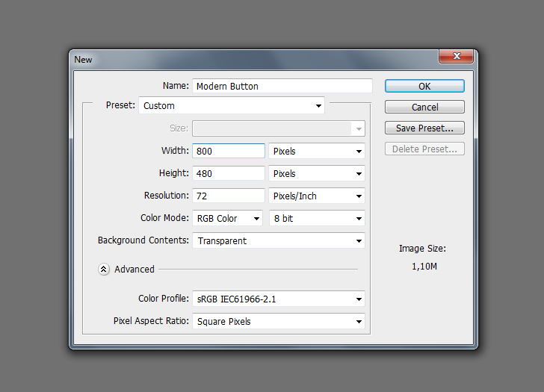Open Background Contents Transparent dropdown

(278, 241)
